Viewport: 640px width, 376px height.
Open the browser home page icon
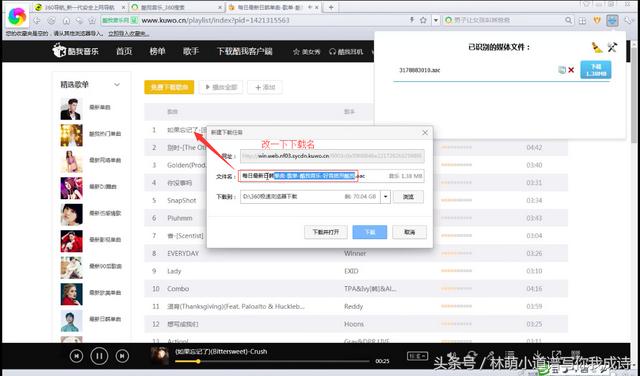click(x=66, y=20)
